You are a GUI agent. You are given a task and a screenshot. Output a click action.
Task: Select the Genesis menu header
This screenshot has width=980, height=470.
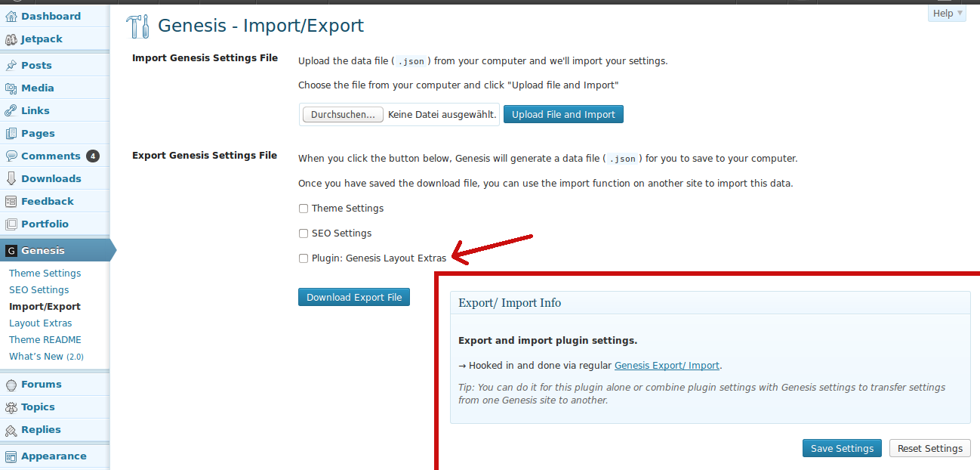coord(55,250)
